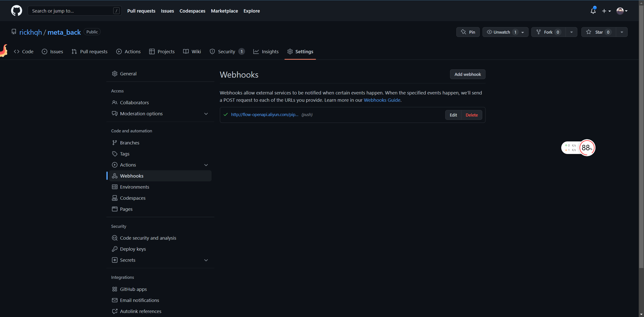This screenshot has width=644, height=317.
Task: Click the 88% network speed widget
Action: (578, 148)
